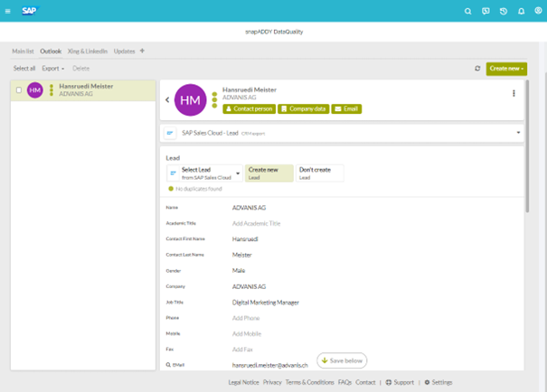This screenshot has width=547, height=392.
Task: Click the search magnifier icon in the header
Action: (x=467, y=12)
